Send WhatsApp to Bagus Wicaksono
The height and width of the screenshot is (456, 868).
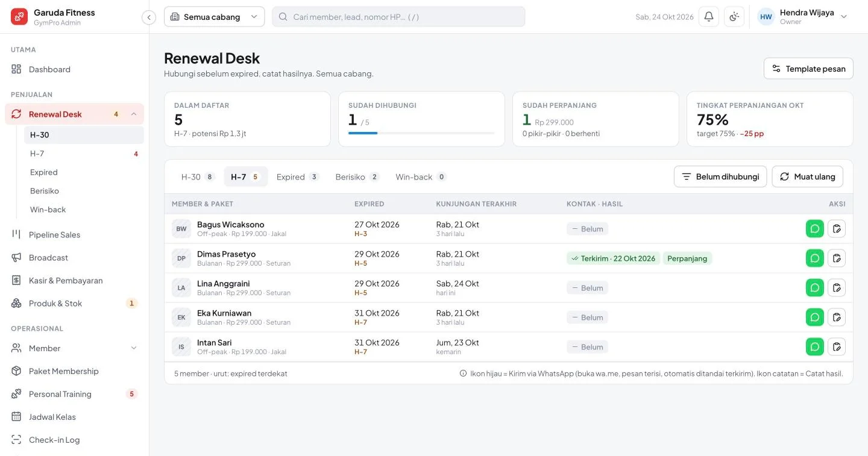pyautogui.click(x=815, y=229)
